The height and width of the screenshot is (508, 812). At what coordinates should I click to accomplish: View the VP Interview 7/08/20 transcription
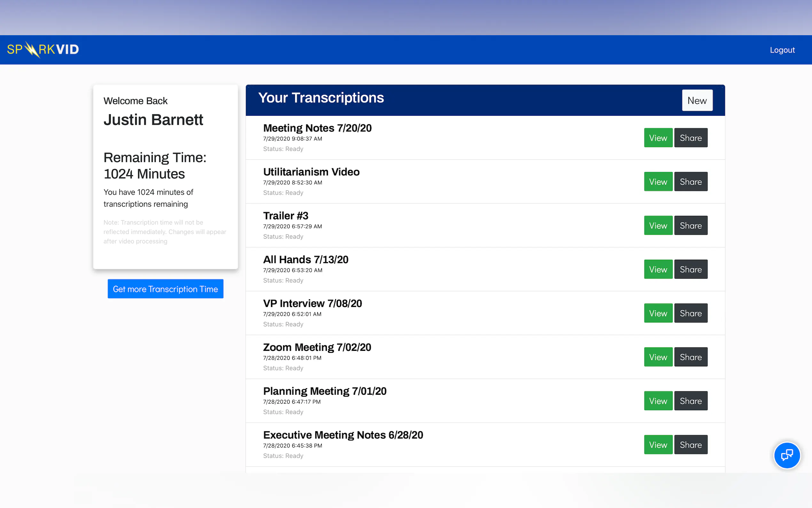(658, 313)
